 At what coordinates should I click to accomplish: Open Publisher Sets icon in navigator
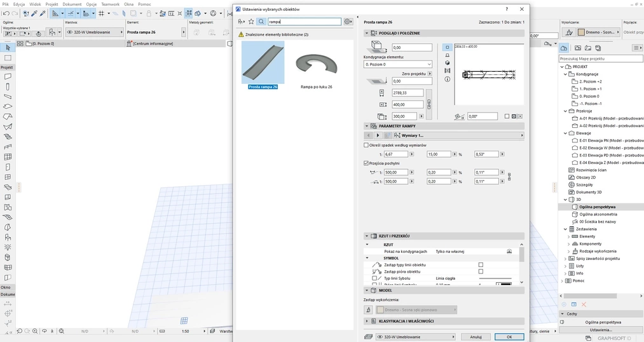pos(598,48)
